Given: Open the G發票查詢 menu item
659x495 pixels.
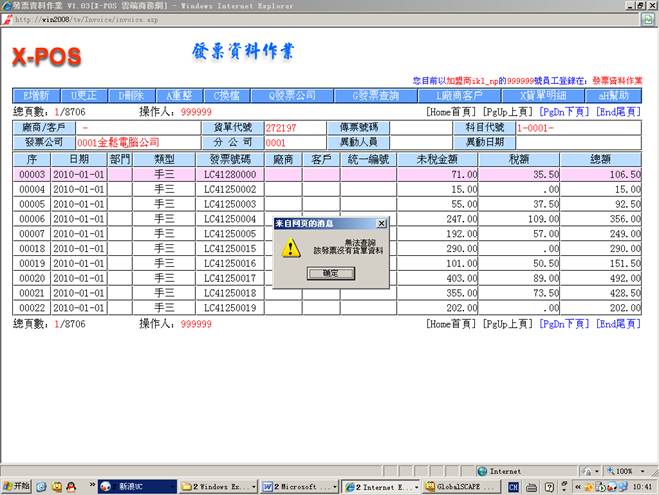Looking at the screenshot, I should pyautogui.click(x=375, y=95).
